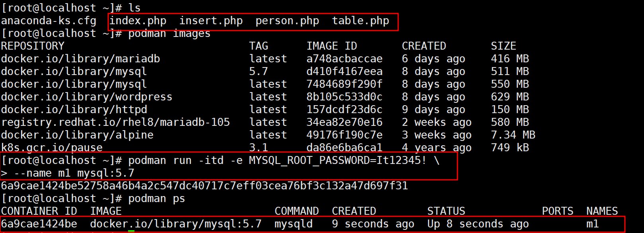The image size is (644, 233).
Task: Click the STATUS column header
Action: (446, 211)
